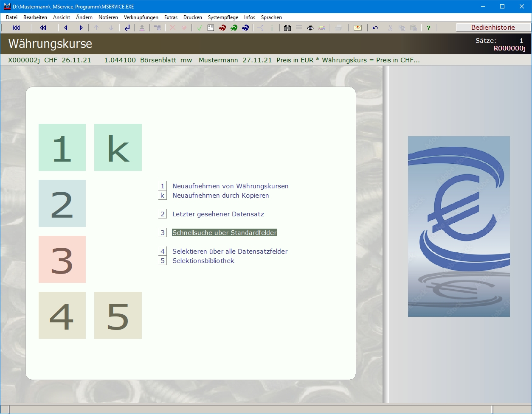Viewport: 532px width, 414px height.
Task: Click the envelope mail icon
Action: click(358, 28)
